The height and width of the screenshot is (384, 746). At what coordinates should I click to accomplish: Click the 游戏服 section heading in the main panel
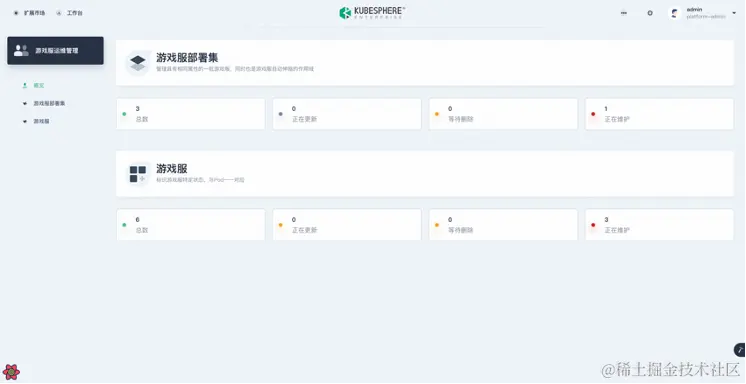172,168
